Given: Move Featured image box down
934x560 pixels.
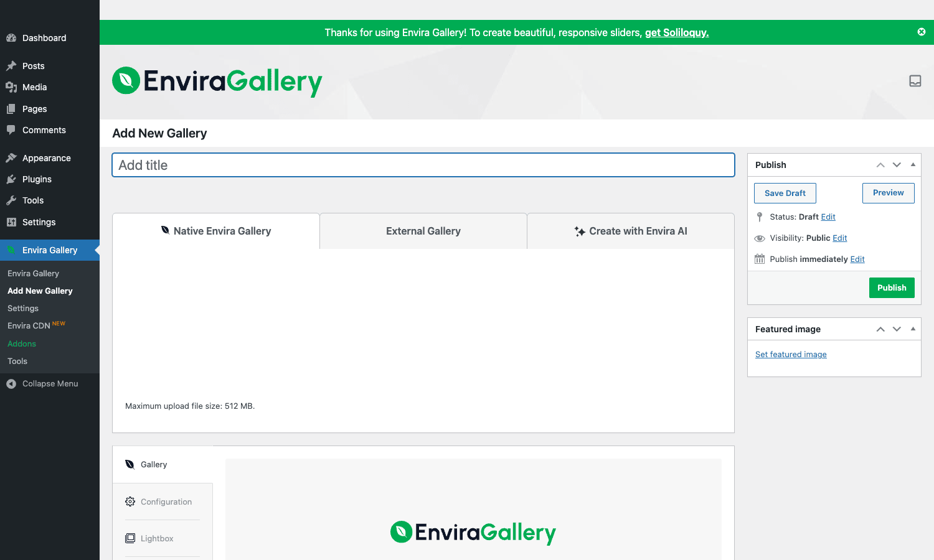Looking at the screenshot, I should (897, 329).
